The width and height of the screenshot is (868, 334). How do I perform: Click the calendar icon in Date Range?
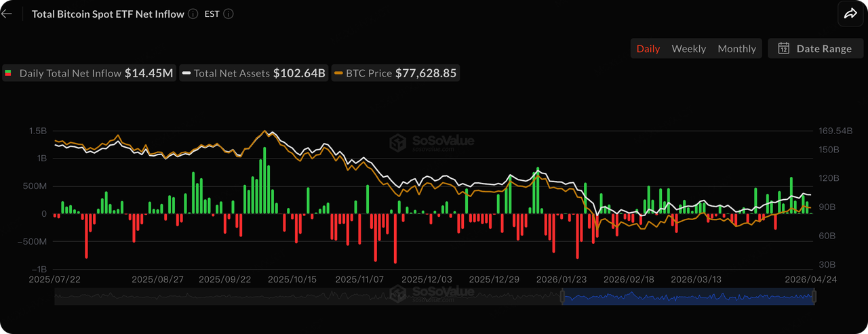coord(783,49)
